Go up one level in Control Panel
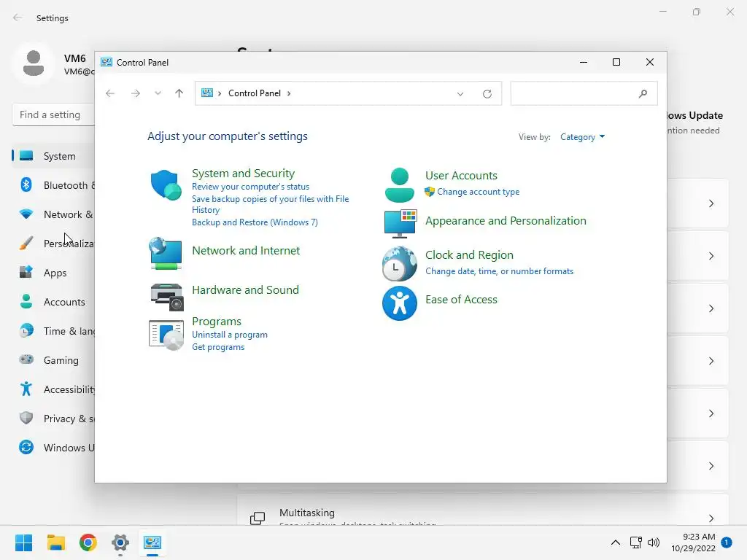747x560 pixels. click(179, 93)
